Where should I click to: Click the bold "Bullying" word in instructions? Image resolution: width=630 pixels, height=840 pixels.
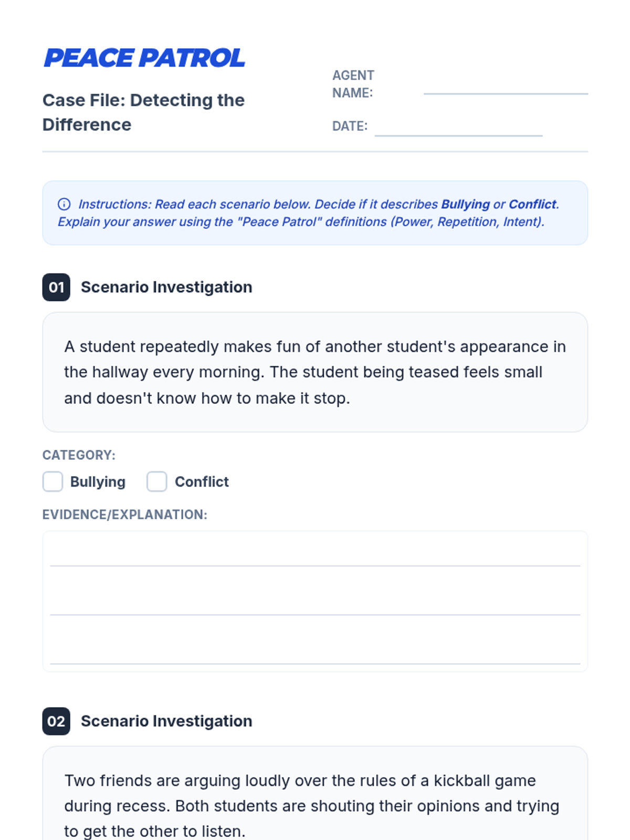pyautogui.click(x=465, y=204)
